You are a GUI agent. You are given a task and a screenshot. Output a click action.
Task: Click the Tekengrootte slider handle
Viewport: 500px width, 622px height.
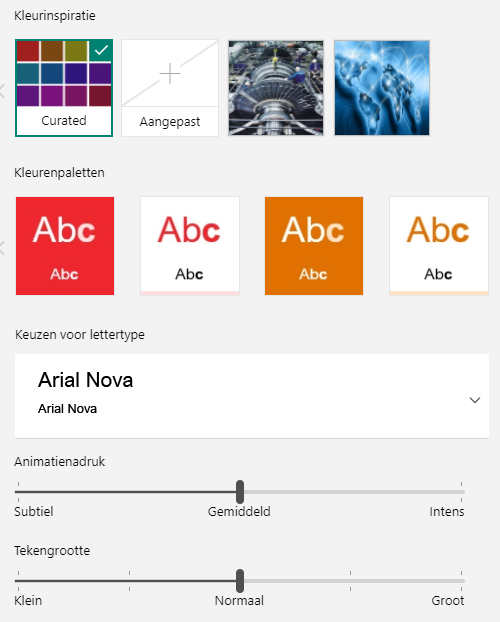(240, 581)
